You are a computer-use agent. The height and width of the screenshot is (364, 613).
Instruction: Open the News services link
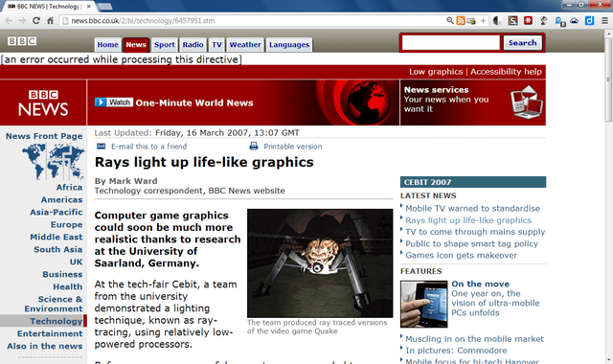pos(437,89)
